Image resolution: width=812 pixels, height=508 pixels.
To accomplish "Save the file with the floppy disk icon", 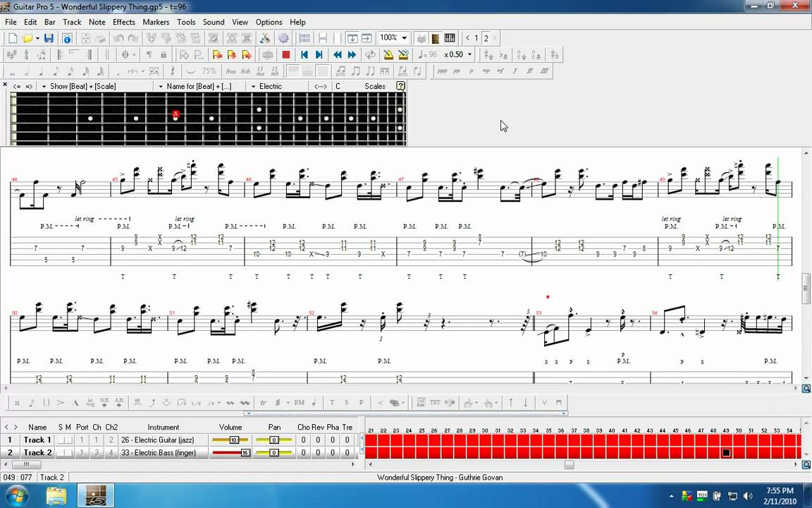I will click(x=49, y=38).
